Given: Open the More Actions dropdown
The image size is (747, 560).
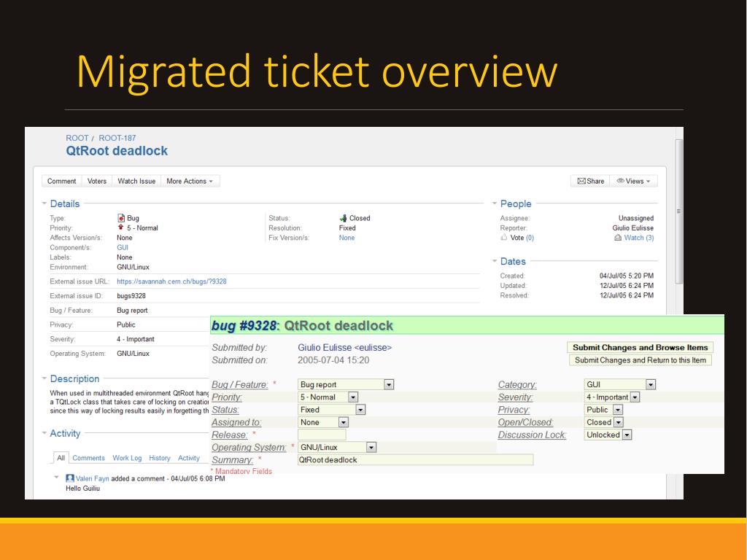Looking at the screenshot, I should 190,181.
